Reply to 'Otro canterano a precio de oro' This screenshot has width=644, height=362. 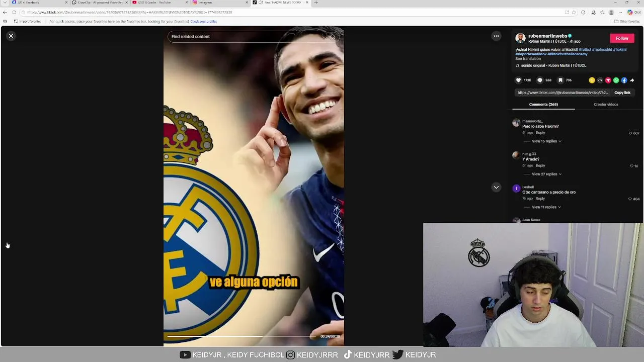coord(540,199)
